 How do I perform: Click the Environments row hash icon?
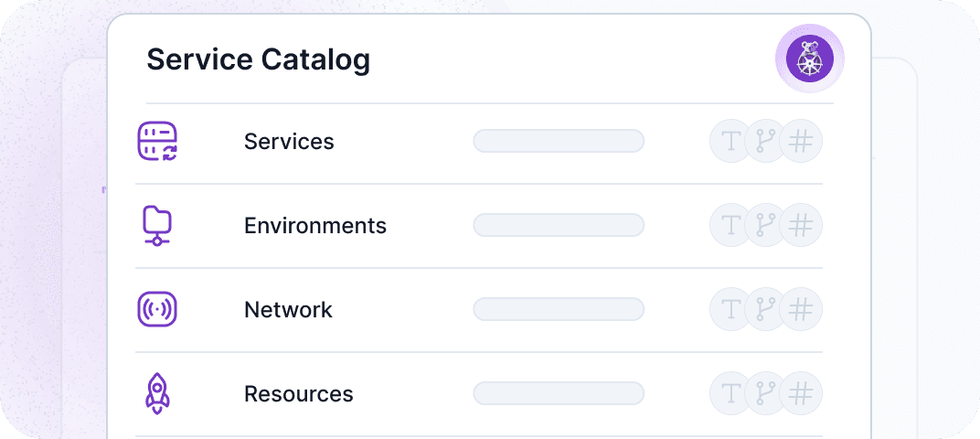point(801,226)
